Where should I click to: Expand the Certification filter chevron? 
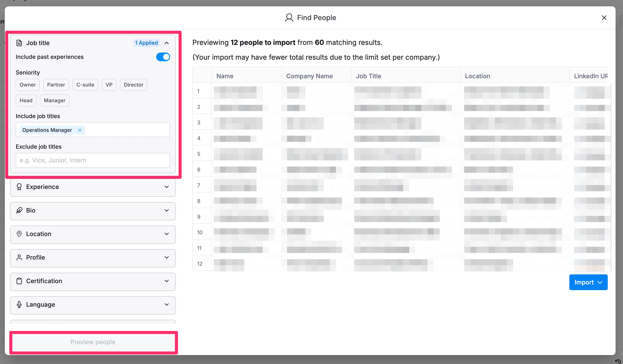(x=167, y=281)
